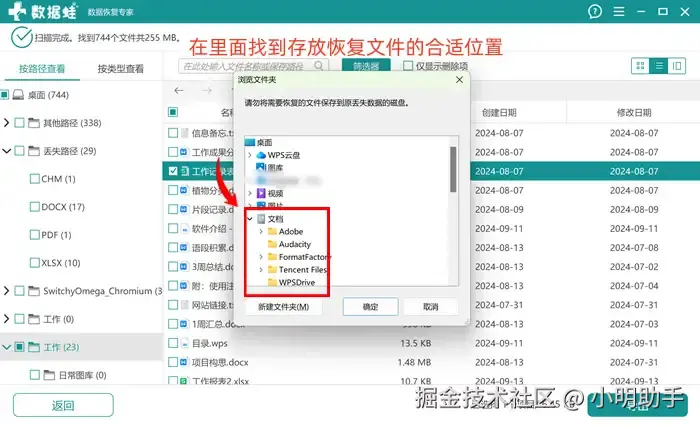Viewport: 700px width, 426px height.
Task: Click the dialog tree vertical scrollbar thumb
Action: [x=453, y=169]
